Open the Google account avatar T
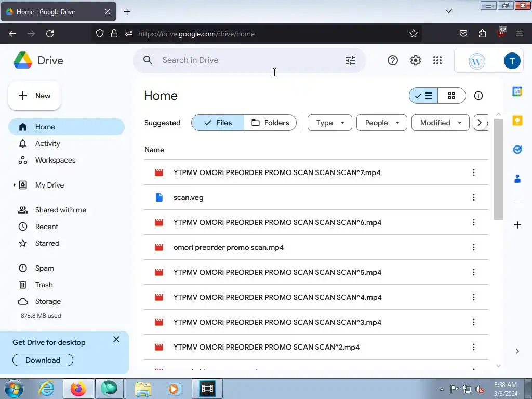The image size is (532, 399). 512,61
